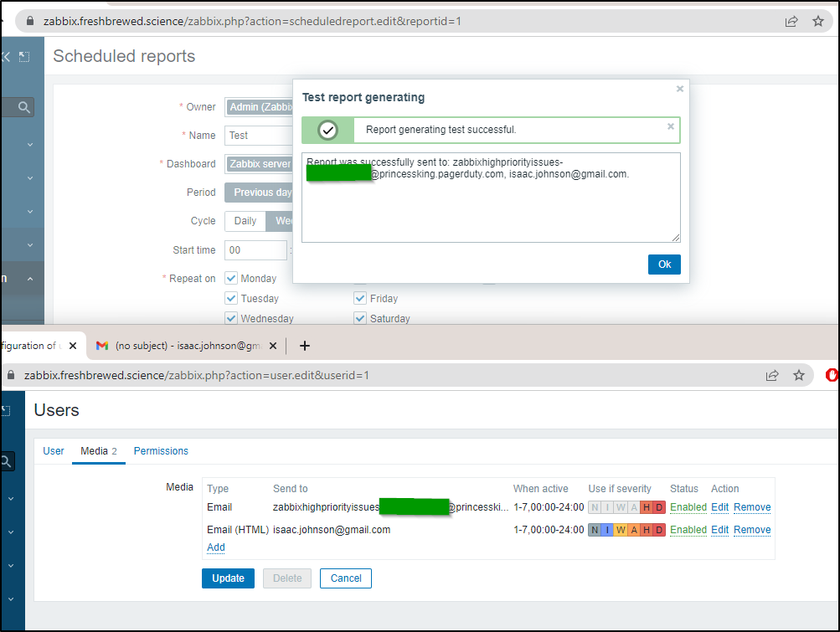The image size is (840, 632).
Task: Toggle Monday repeat checkbox
Action: click(231, 278)
